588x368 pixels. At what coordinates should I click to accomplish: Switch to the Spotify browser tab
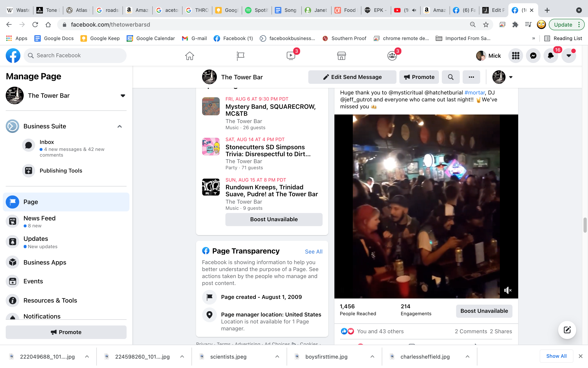(x=257, y=10)
